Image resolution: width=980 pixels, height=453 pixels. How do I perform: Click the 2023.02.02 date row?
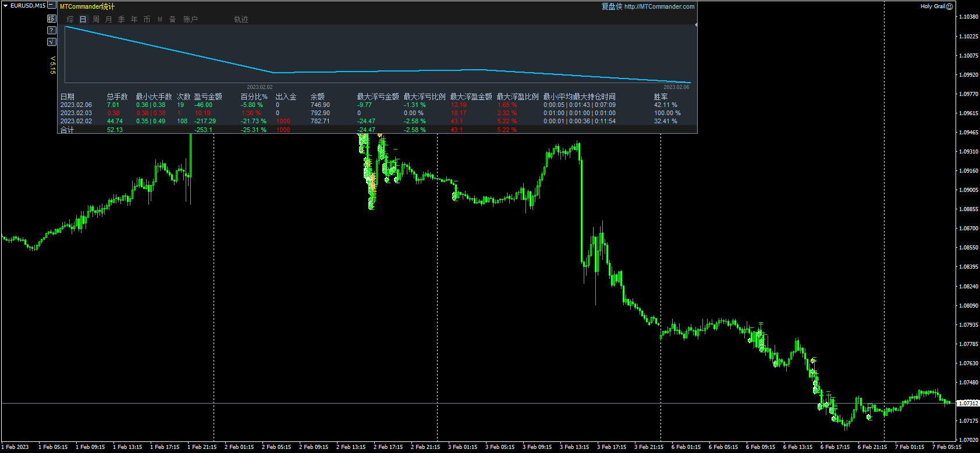click(x=76, y=122)
